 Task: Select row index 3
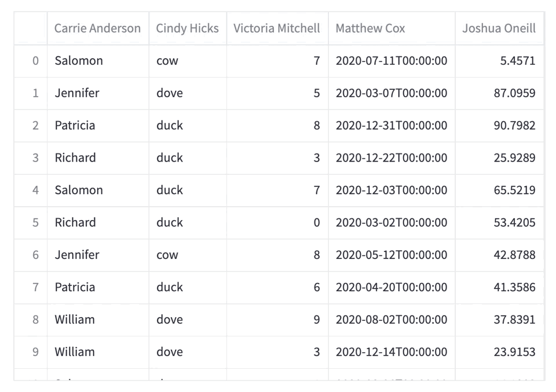click(31, 158)
